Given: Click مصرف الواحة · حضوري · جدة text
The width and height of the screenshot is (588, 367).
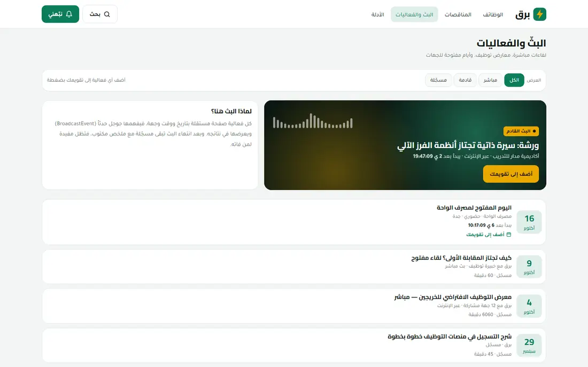Looking at the screenshot, I should tap(482, 216).
